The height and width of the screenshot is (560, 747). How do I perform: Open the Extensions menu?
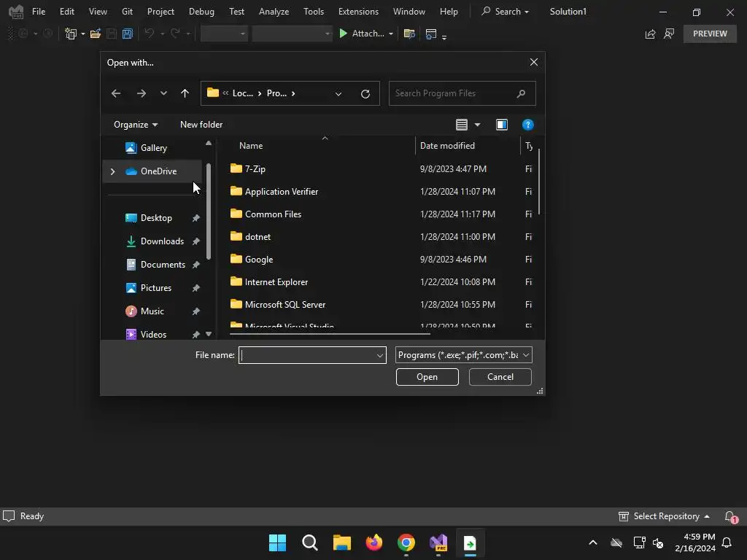358,12
